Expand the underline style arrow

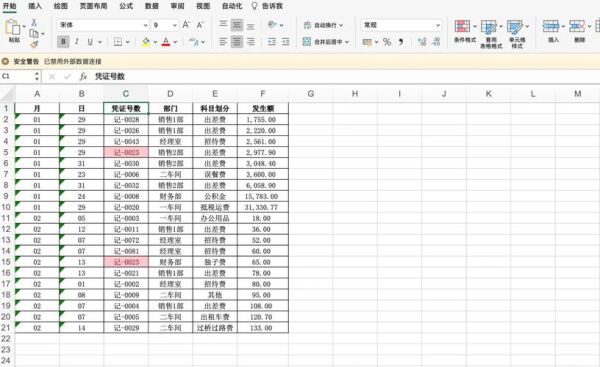[100, 42]
